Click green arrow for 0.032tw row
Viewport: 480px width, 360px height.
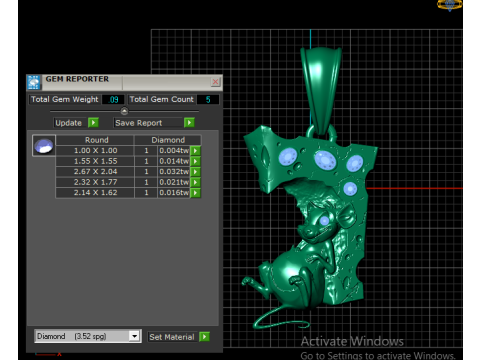(x=195, y=172)
